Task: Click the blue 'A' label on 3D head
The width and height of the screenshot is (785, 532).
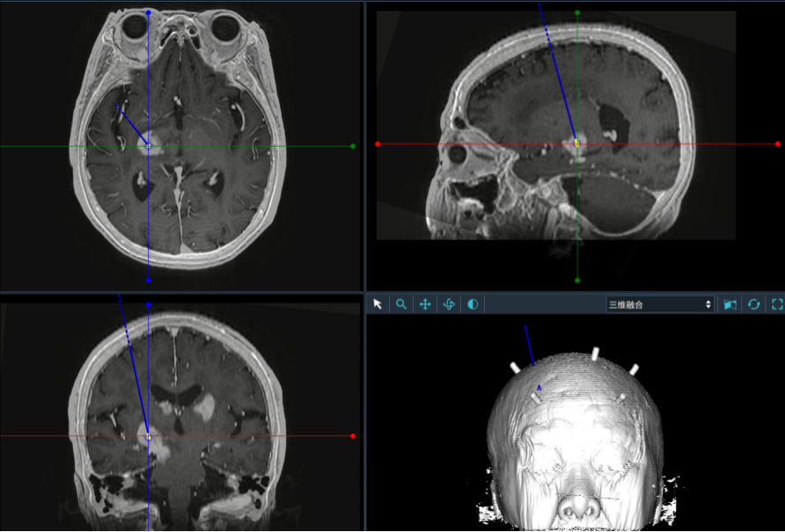Action: point(539,388)
